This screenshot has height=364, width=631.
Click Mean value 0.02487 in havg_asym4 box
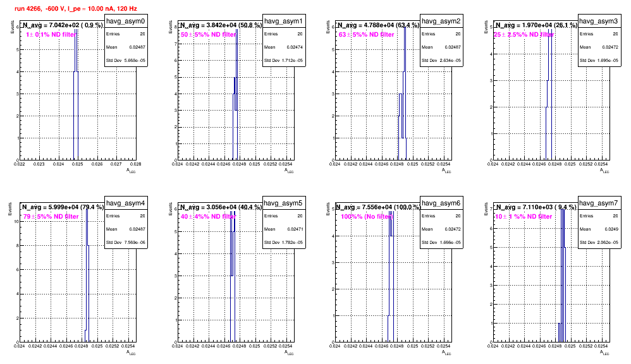click(137, 229)
